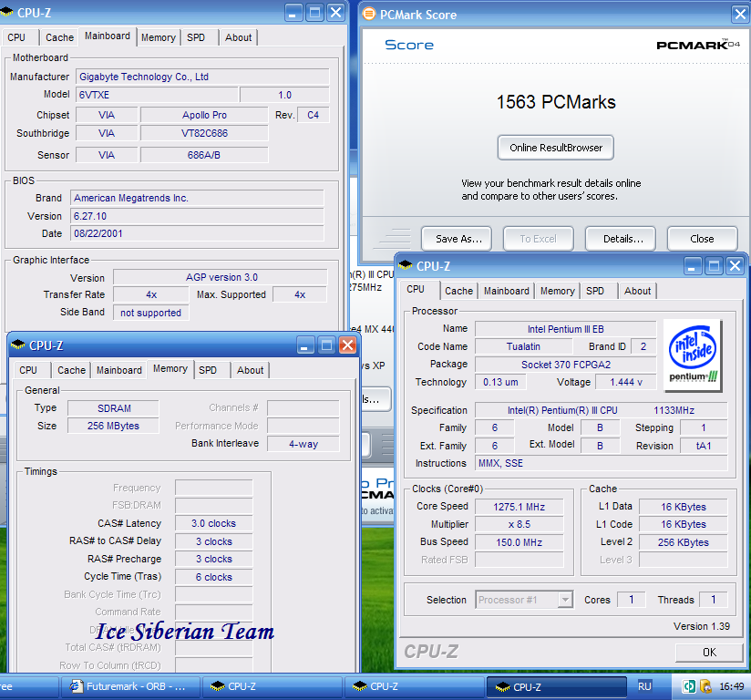Close the CPU-Z Memory window with the red X
Viewport: 751px width, 700px height.
(x=348, y=345)
